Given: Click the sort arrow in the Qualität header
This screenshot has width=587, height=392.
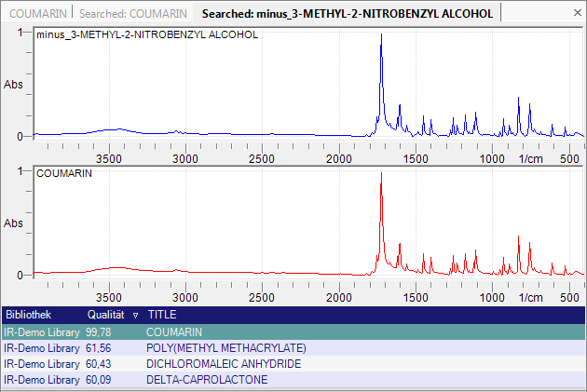Looking at the screenshot, I should [x=136, y=315].
